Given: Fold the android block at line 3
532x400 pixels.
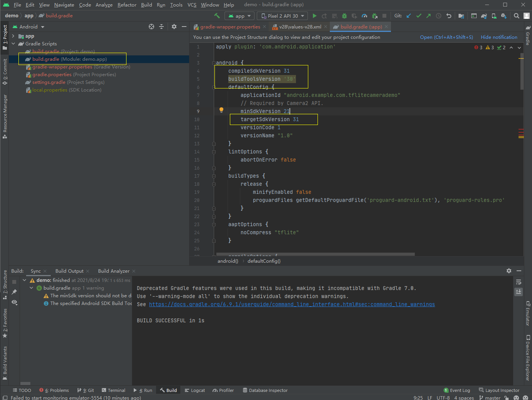Looking at the screenshot, I should tap(214, 63).
